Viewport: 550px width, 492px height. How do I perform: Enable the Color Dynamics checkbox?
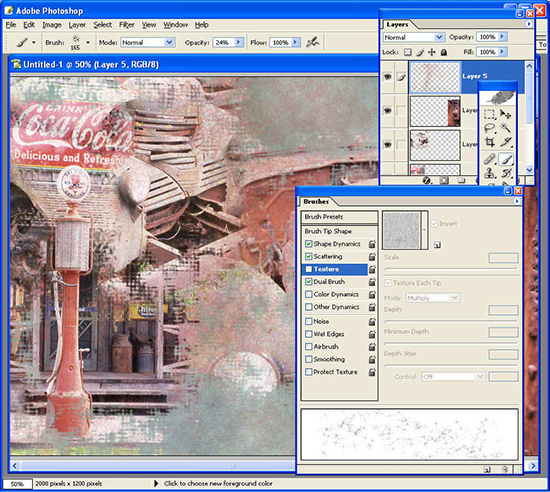(309, 294)
